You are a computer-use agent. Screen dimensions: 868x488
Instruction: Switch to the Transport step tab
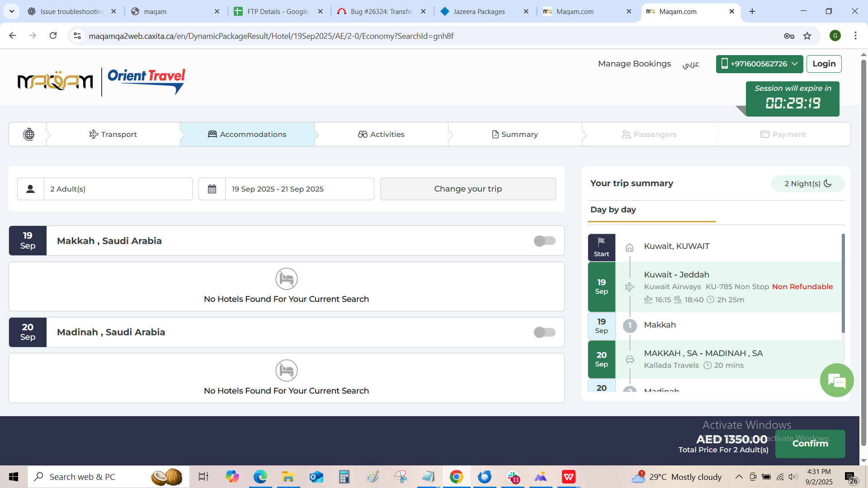(x=113, y=134)
